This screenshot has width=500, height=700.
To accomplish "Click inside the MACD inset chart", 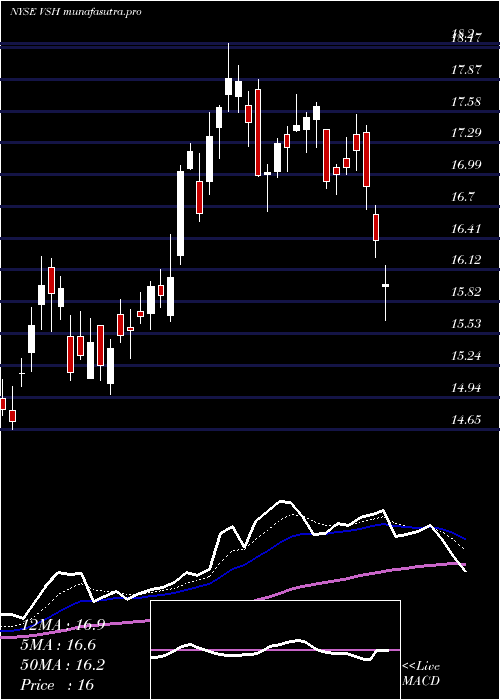I will pos(275,650).
